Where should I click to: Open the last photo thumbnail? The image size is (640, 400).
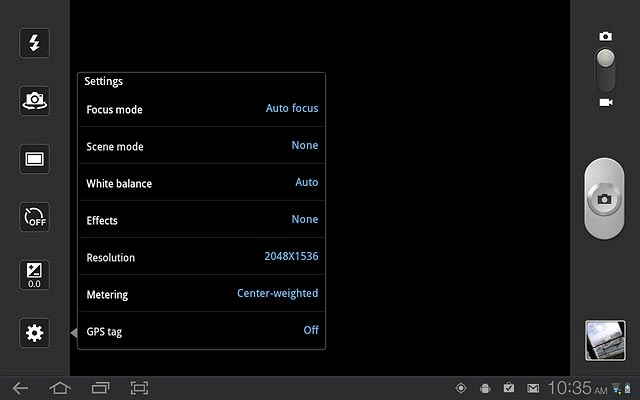pyautogui.click(x=604, y=340)
